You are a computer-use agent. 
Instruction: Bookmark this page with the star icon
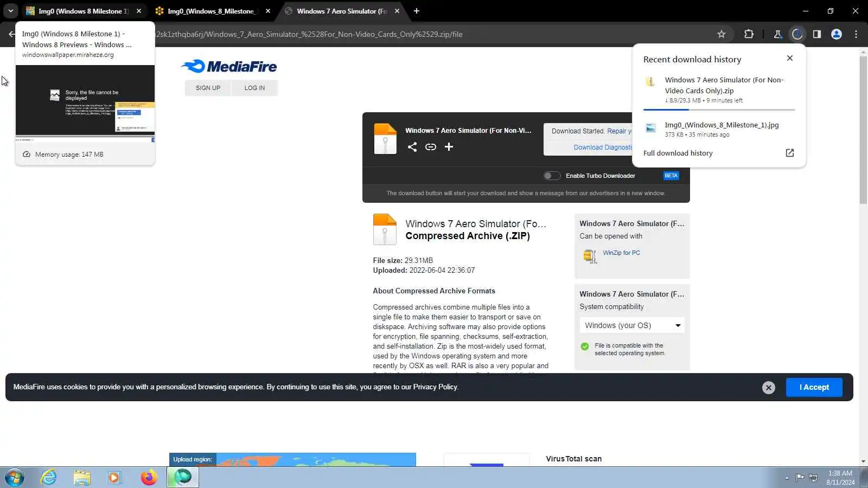click(722, 34)
